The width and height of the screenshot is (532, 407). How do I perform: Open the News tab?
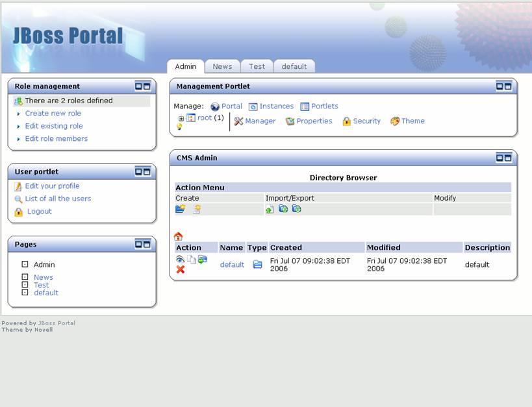(x=222, y=66)
